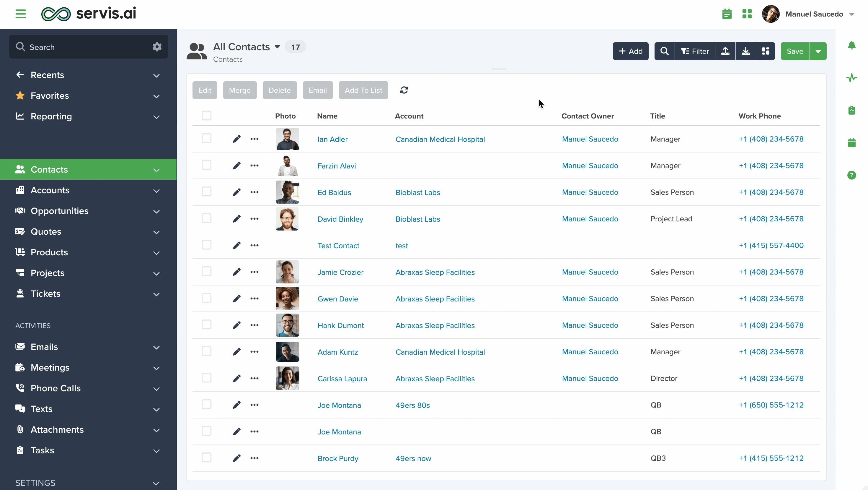Expand the Favorites section chevron
The height and width of the screenshot is (490, 868).
click(156, 96)
